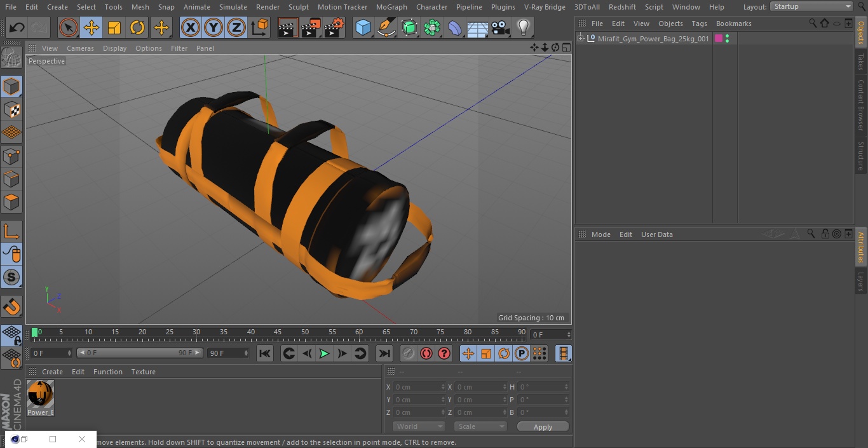This screenshot has height=448, width=868.
Task: Add a Floor environment object
Action: click(x=478, y=28)
